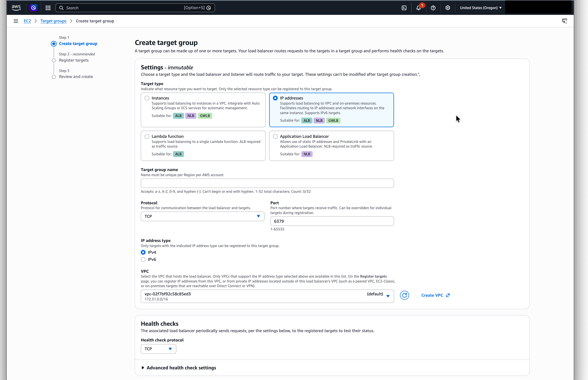
Task: Click the AWS logo home icon
Action: (16, 8)
